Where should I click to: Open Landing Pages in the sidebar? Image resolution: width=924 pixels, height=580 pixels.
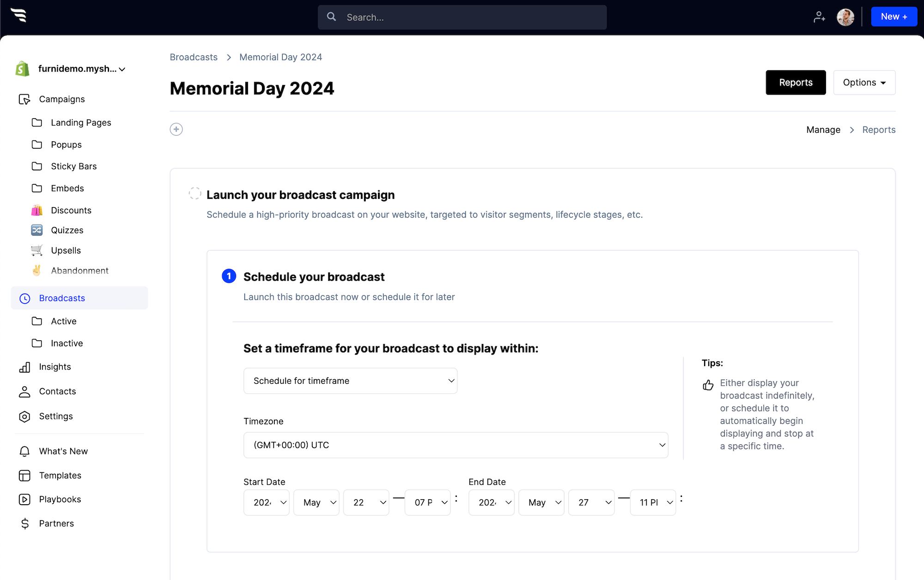(x=81, y=122)
